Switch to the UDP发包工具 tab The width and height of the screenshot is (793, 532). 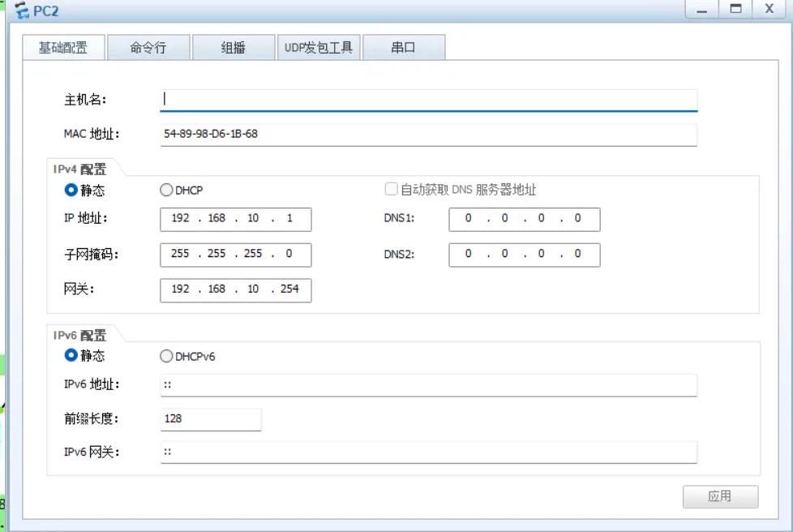[x=319, y=48]
